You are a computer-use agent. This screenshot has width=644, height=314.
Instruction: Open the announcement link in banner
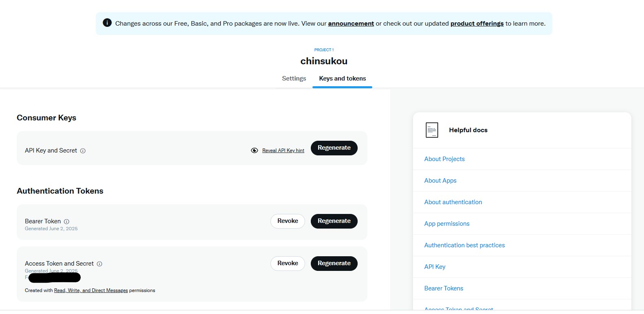[x=351, y=24]
